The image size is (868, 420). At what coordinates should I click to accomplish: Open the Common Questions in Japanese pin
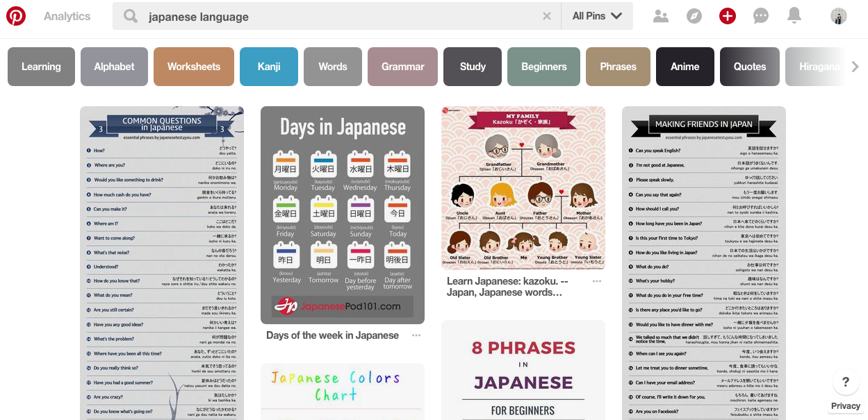click(162, 263)
